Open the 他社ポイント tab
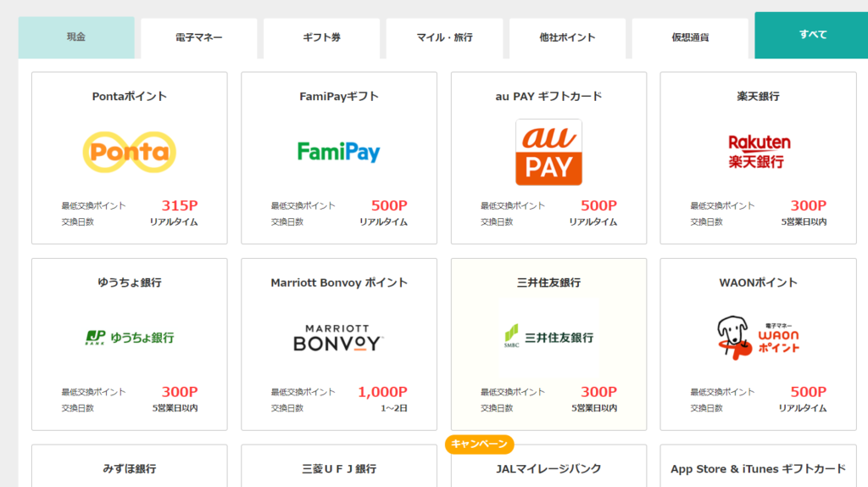Screen dimensions: 868x487 pos(567,38)
